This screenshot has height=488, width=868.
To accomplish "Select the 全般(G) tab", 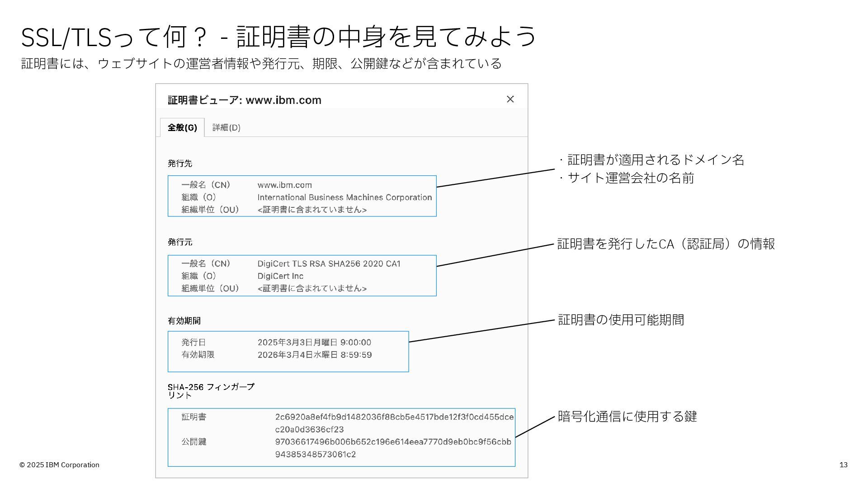I will [x=182, y=128].
